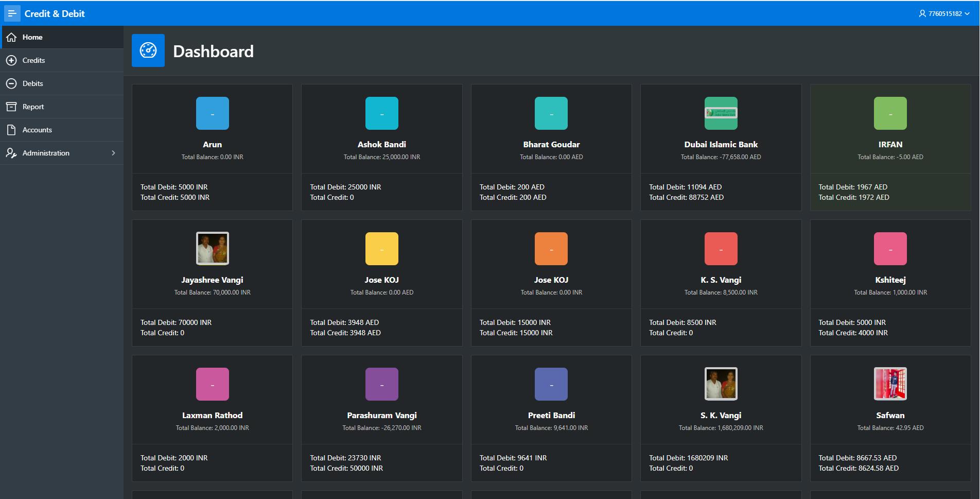Image resolution: width=980 pixels, height=499 pixels.
Task: Open the dropdown arrow next to 7760515182
Action: 967,14
